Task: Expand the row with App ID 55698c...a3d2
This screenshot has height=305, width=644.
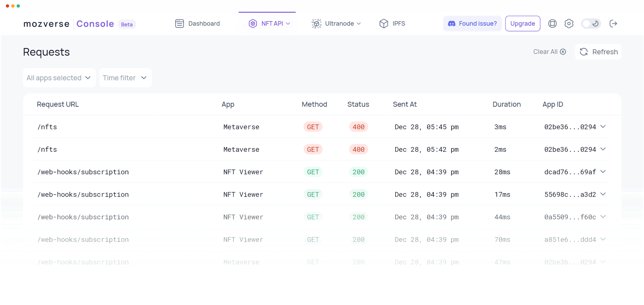Action: click(x=603, y=194)
